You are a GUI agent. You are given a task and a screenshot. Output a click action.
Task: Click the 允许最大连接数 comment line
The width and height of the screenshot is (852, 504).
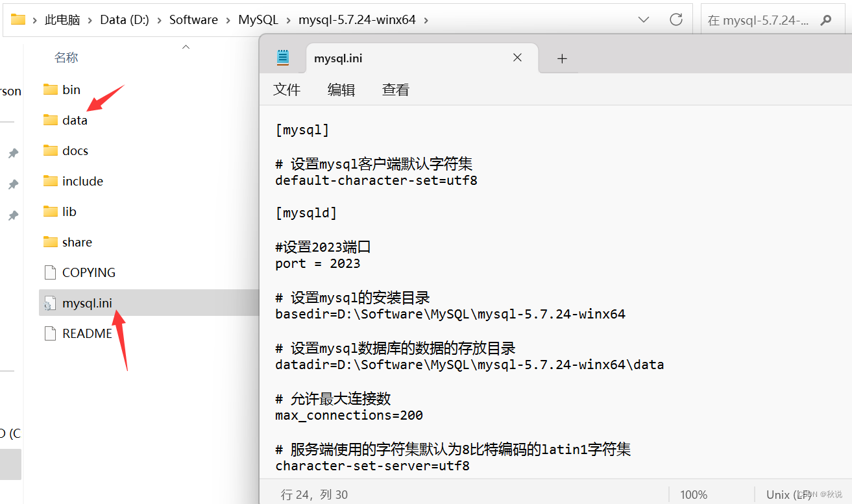[x=333, y=398]
